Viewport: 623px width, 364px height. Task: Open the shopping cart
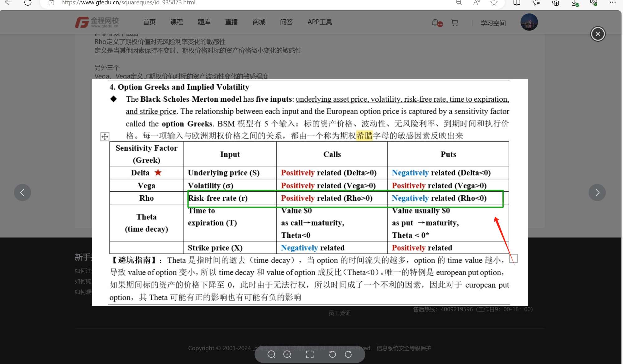[454, 23]
